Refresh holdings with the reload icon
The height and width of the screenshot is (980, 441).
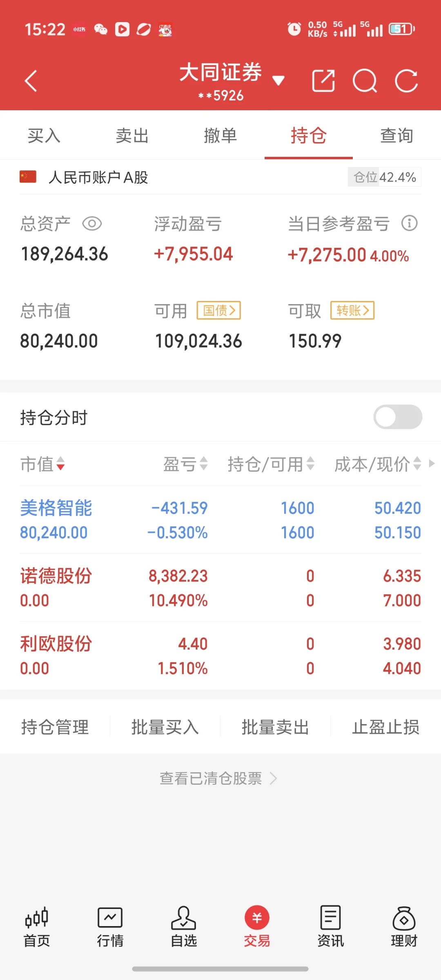[406, 81]
